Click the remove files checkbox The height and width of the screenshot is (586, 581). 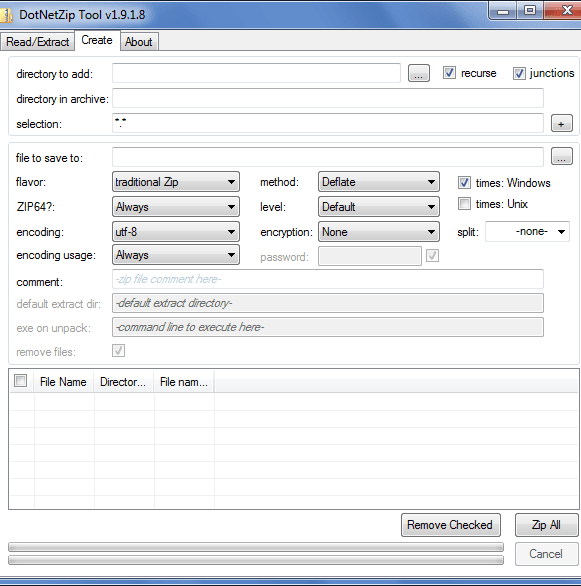(118, 351)
